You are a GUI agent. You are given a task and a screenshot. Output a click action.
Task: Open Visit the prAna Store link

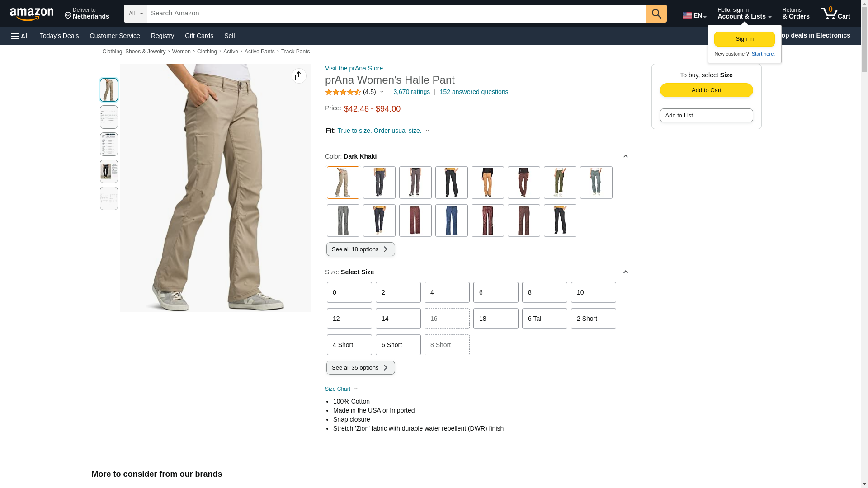click(x=354, y=68)
